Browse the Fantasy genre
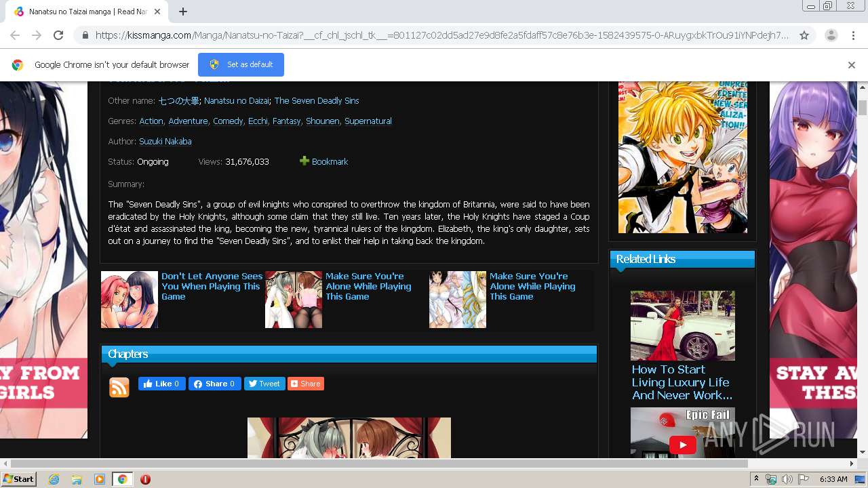This screenshot has width=868, height=488. tap(286, 121)
